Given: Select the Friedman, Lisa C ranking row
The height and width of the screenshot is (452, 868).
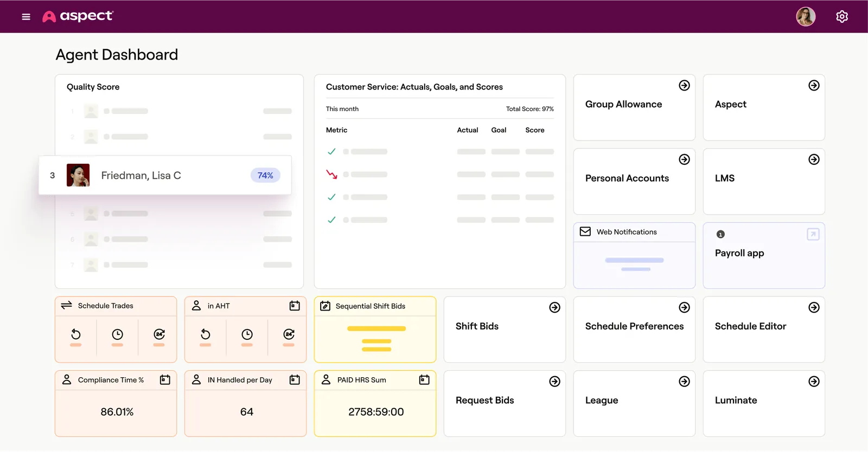Looking at the screenshot, I should (x=165, y=175).
